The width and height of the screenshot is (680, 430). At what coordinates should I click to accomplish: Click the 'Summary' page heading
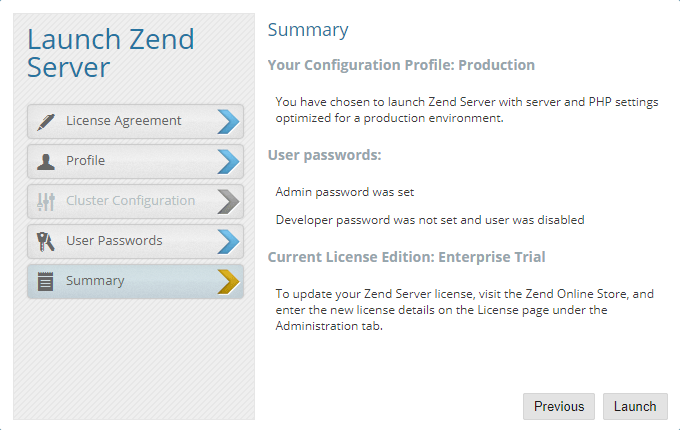pos(308,30)
